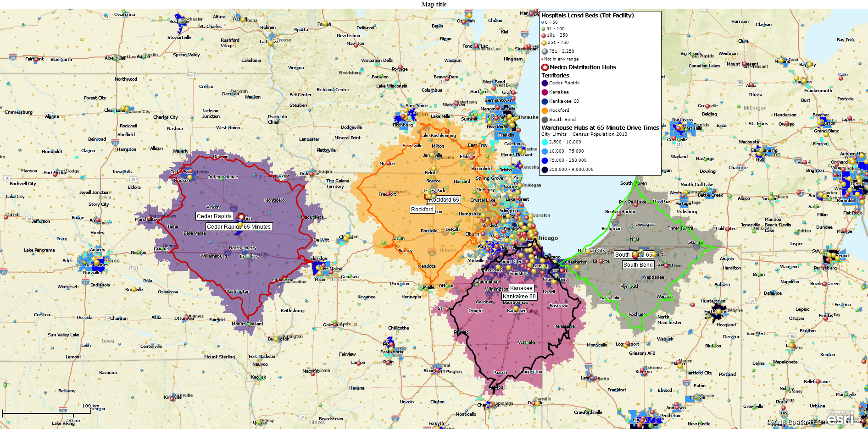Click the Cedar Rapids hub marker circle
The height and width of the screenshot is (429, 868).
point(241,217)
